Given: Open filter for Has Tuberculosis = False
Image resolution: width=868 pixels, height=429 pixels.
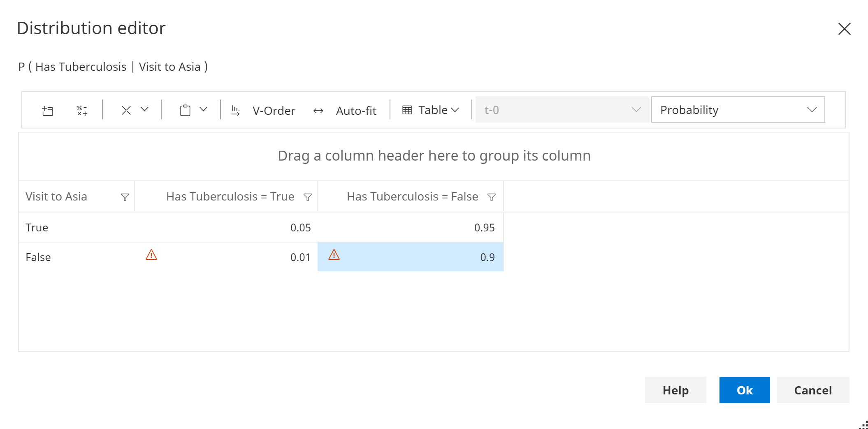Looking at the screenshot, I should [x=491, y=197].
